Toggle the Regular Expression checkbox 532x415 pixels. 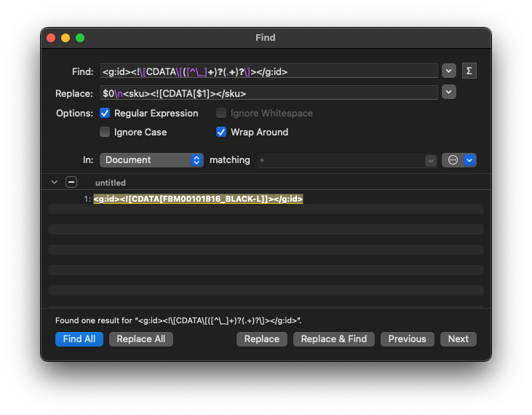click(x=105, y=113)
